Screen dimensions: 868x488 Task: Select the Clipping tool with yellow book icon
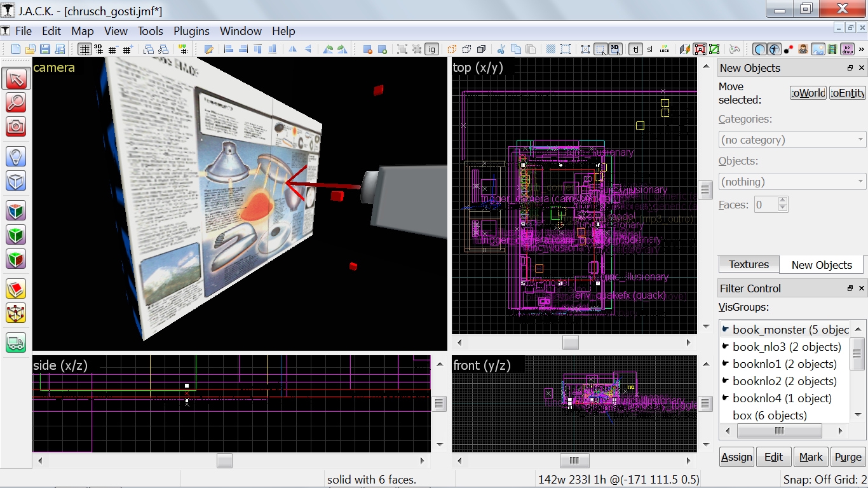click(16, 289)
